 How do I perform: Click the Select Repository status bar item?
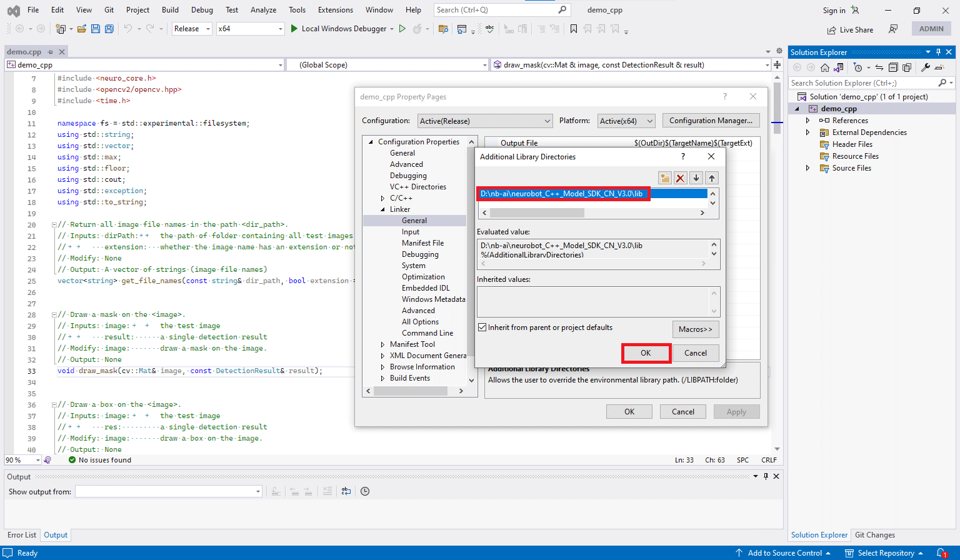tap(884, 553)
